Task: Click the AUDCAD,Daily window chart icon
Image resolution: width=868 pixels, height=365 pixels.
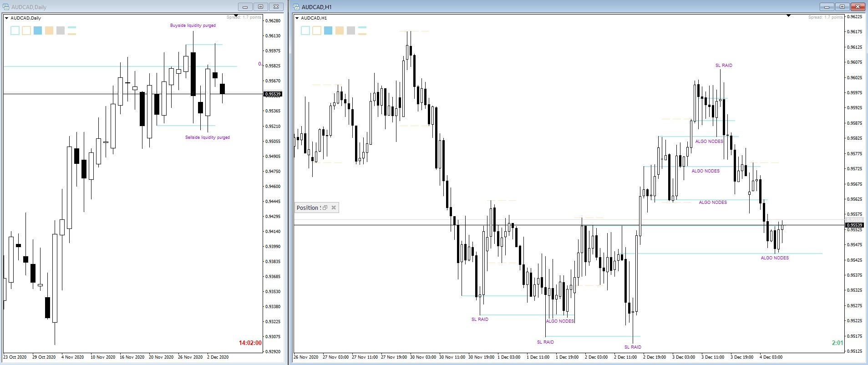Action: [x=6, y=7]
